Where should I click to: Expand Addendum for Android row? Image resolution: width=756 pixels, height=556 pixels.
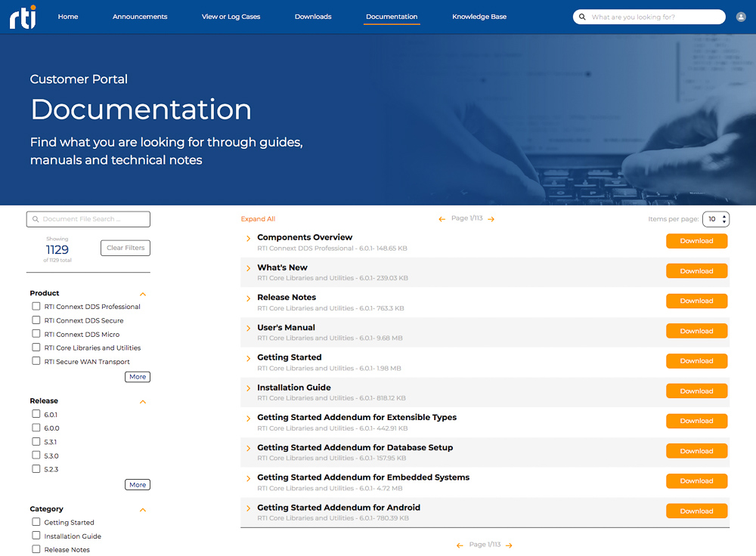coord(248,508)
